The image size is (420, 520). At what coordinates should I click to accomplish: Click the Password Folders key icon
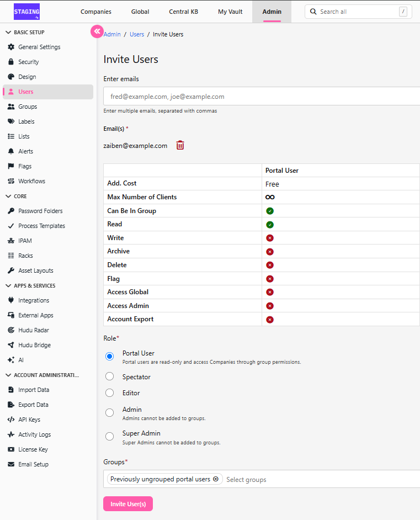coord(11,211)
